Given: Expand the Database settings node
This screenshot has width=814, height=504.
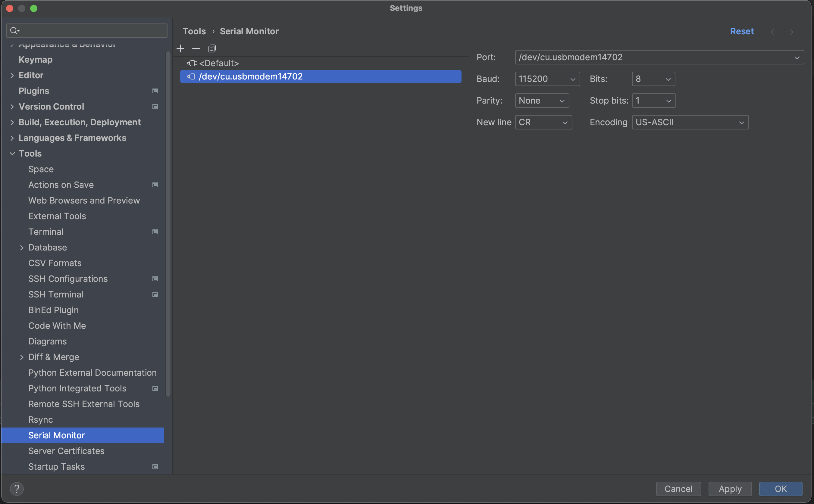Looking at the screenshot, I should pos(22,248).
